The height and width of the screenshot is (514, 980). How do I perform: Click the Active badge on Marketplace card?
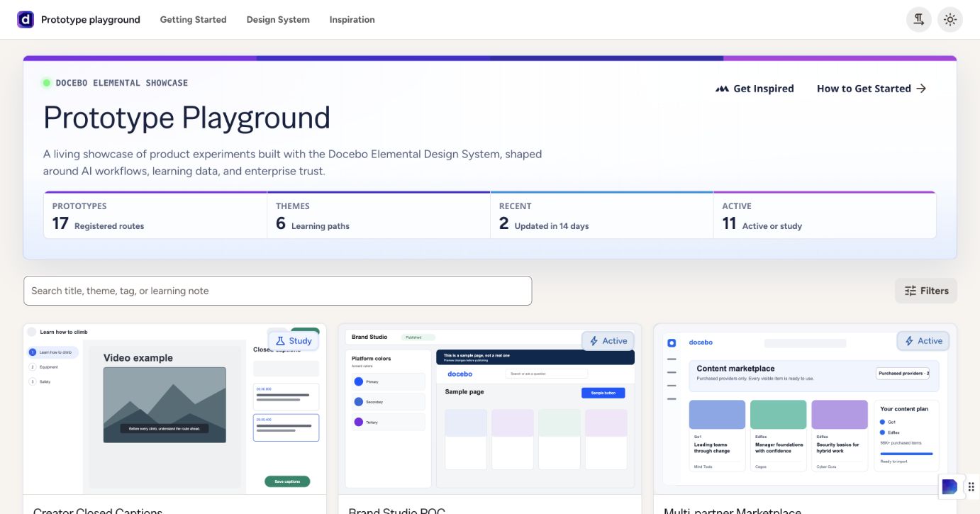pos(923,341)
